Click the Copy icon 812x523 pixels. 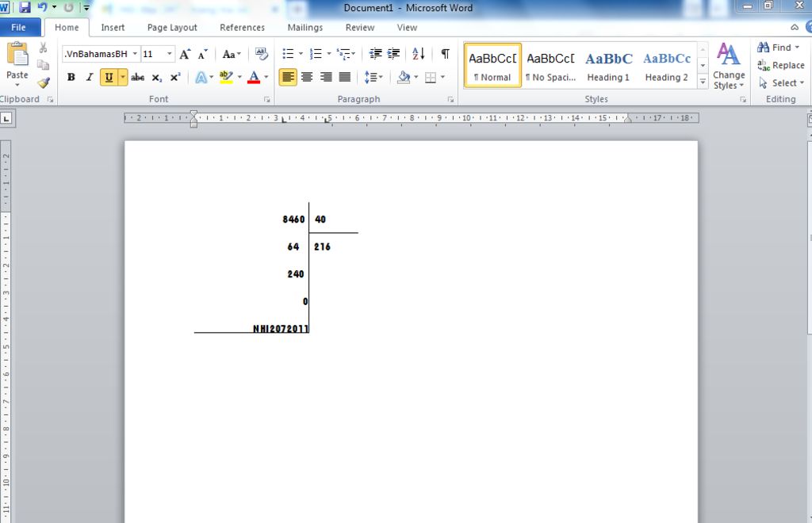click(x=43, y=65)
